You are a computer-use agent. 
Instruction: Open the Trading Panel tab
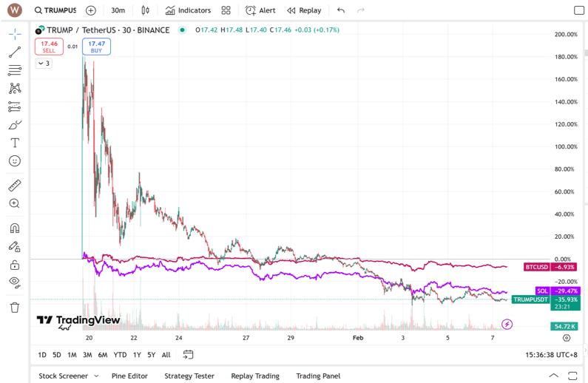point(318,376)
